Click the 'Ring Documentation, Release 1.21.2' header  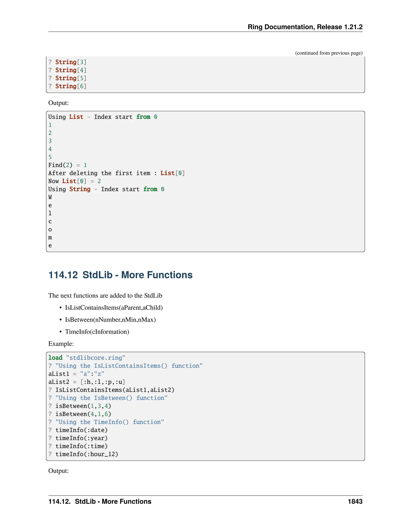click(x=305, y=27)
